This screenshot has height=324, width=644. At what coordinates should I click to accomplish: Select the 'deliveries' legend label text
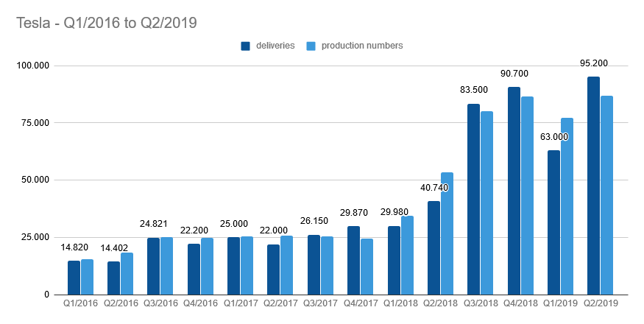point(276,46)
